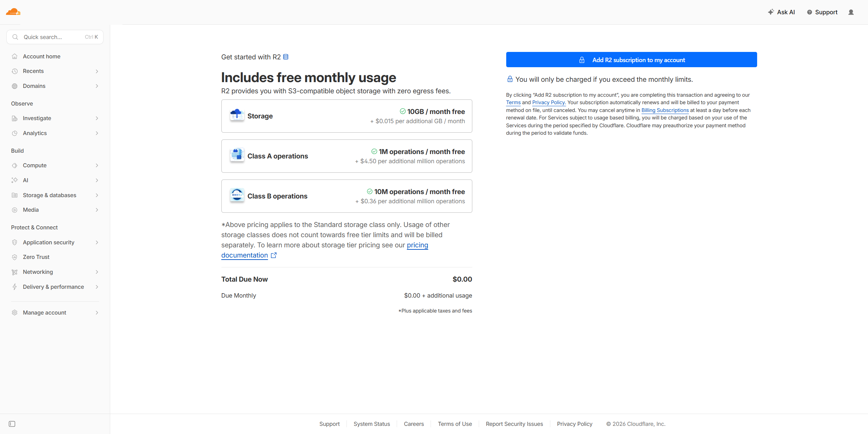Click the Recents clock icon
868x434 pixels.
click(15, 71)
